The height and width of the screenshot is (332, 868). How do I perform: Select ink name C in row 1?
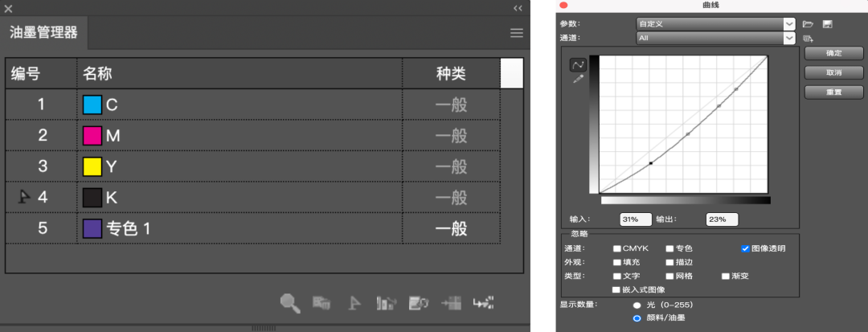(x=111, y=105)
